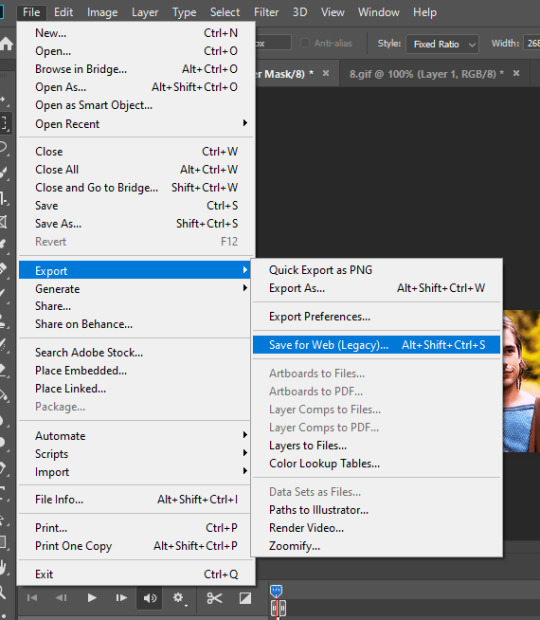Choose New... from the File menu
This screenshot has width=540, height=620.
(136, 33)
